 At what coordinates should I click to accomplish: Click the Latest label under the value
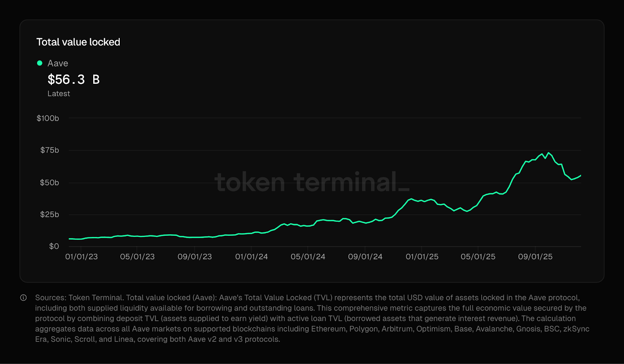point(58,94)
